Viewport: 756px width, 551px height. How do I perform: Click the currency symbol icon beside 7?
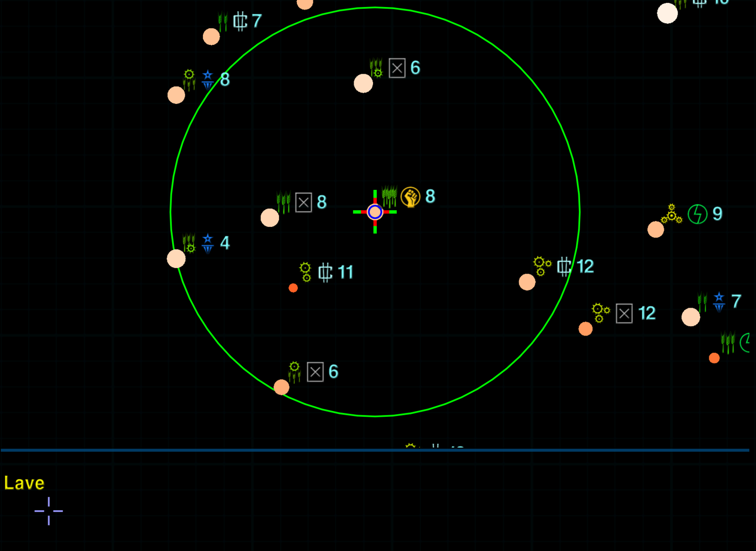pyautogui.click(x=240, y=21)
